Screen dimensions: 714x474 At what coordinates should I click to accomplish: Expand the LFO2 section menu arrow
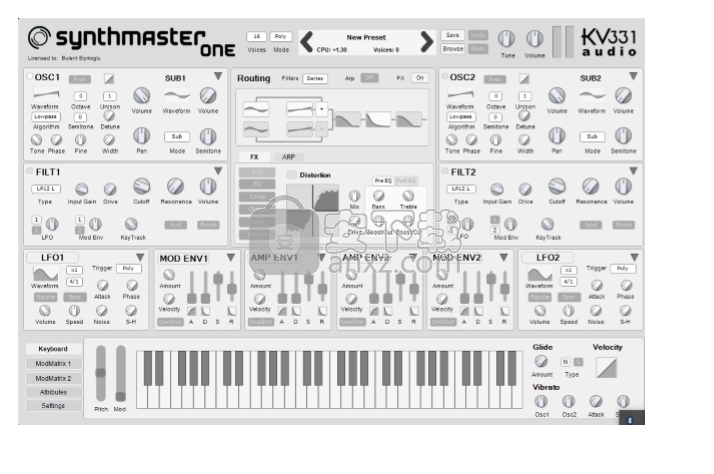[634, 257]
